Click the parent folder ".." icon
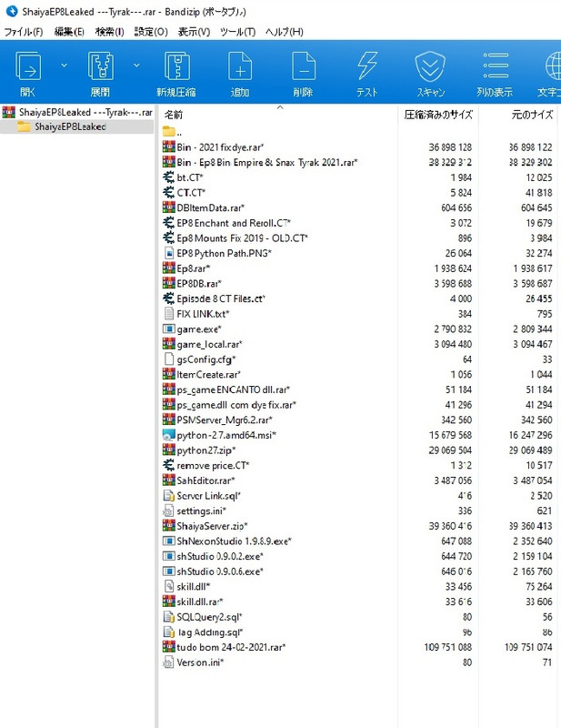Image resolution: width=561 pixels, height=728 pixels. coord(169,132)
